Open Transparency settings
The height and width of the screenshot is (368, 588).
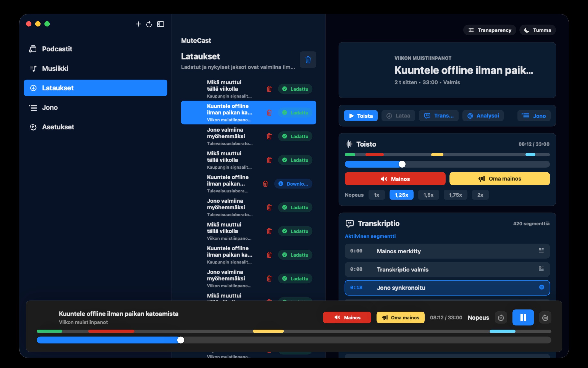(x=490, y=30)
